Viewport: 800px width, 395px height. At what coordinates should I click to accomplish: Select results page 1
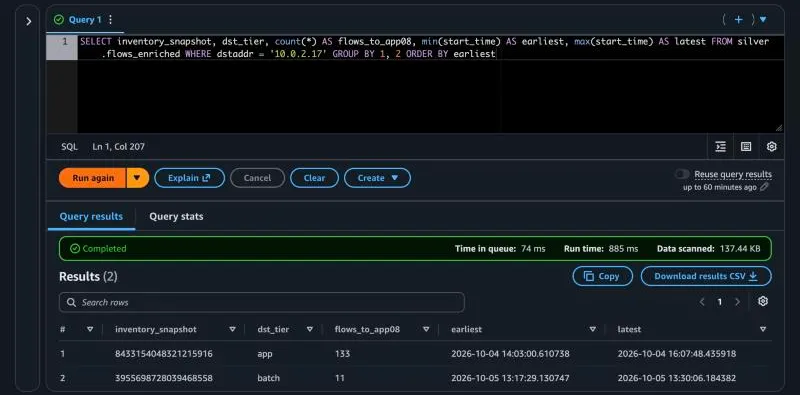[719, 302]
